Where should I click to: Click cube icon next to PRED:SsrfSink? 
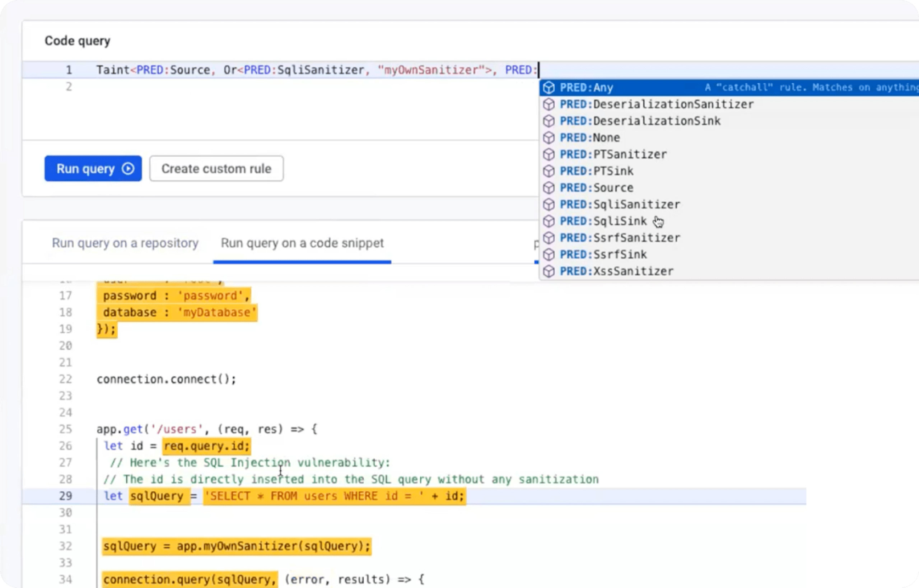549,254
